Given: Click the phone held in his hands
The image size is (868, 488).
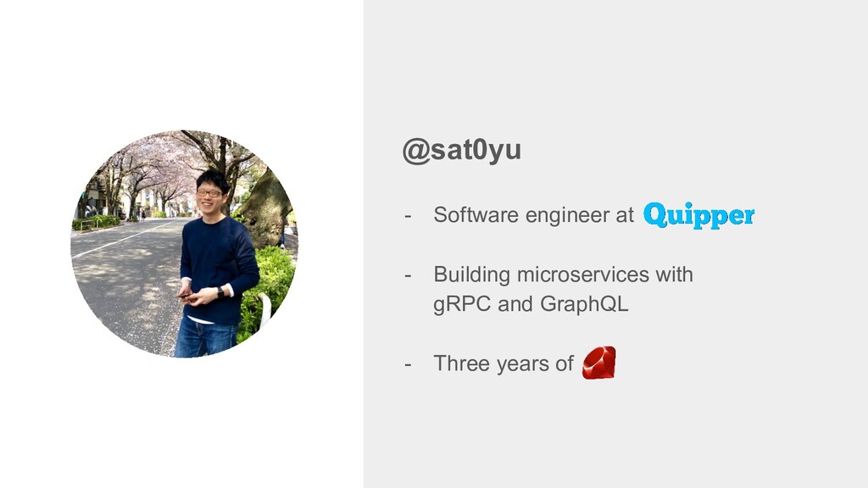Looking at the screenshot, I should 186,296.
